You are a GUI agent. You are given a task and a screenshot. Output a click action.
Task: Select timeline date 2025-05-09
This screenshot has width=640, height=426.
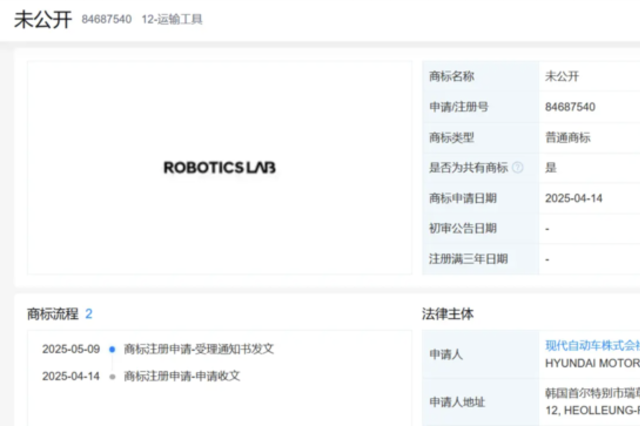tap(71, 349)
